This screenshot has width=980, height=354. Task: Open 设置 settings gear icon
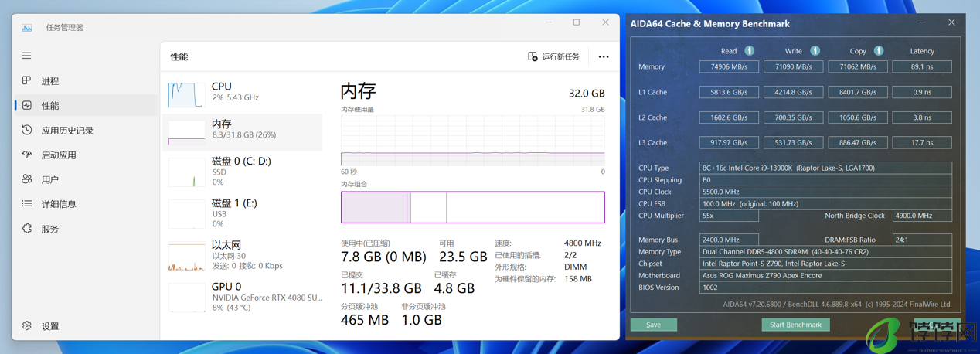[27, 326]
